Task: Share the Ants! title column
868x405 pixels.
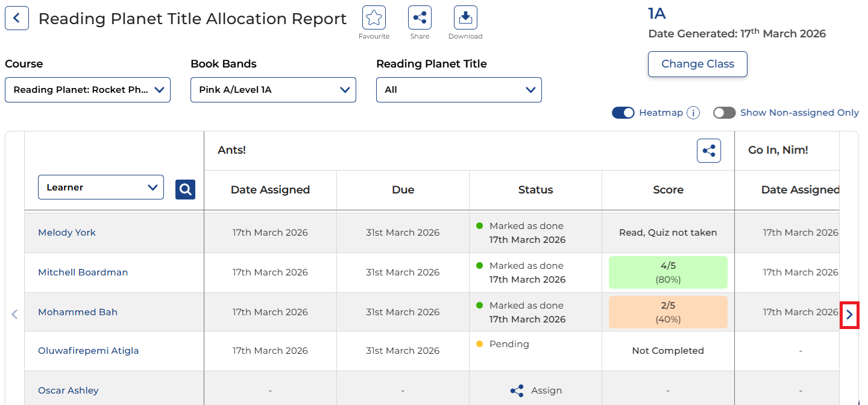Action: (x=709, y=151)
